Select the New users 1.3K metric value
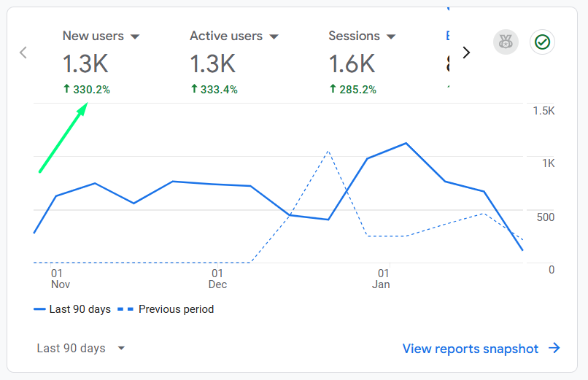 pyautogui.click(x=85, y=64)
